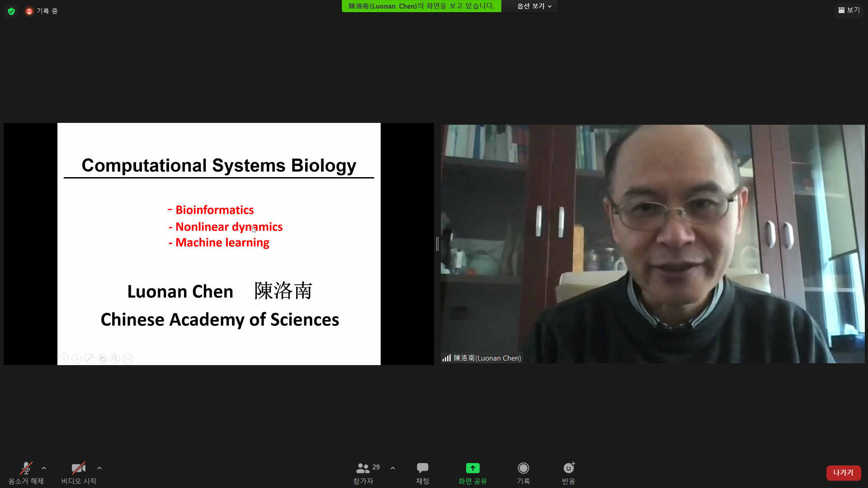
Task: Click the ellipsis for more slide options
Action: click(128, 358)
